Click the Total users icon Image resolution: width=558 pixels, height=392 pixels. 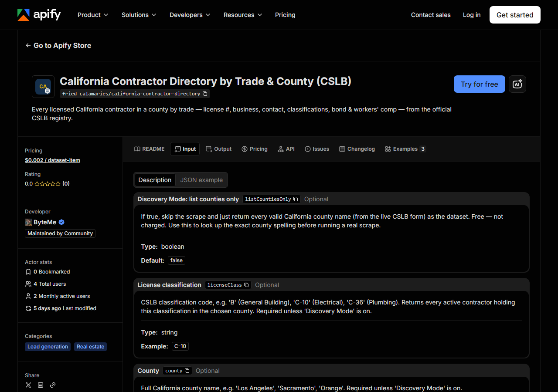pyautogui.click(x=28, y=284)
